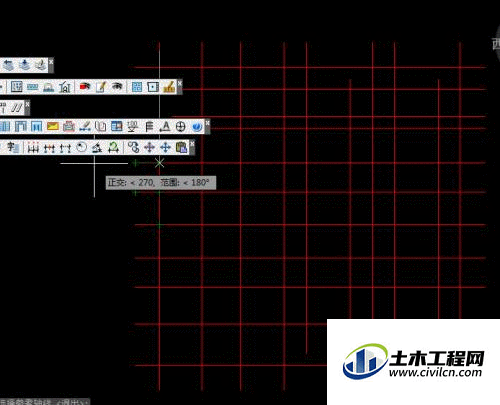Close the layer tools toolbar
The width and height of the screenshot is (500, 405).
point(51,62)
